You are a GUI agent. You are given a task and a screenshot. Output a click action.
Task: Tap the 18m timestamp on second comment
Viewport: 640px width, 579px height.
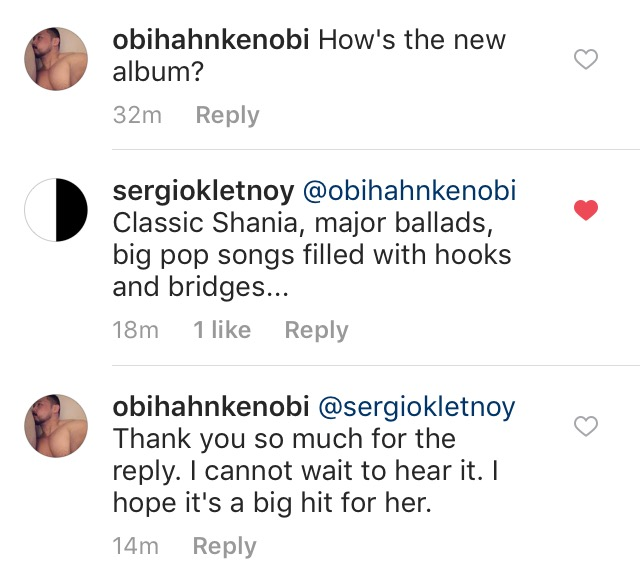[136, 330]
